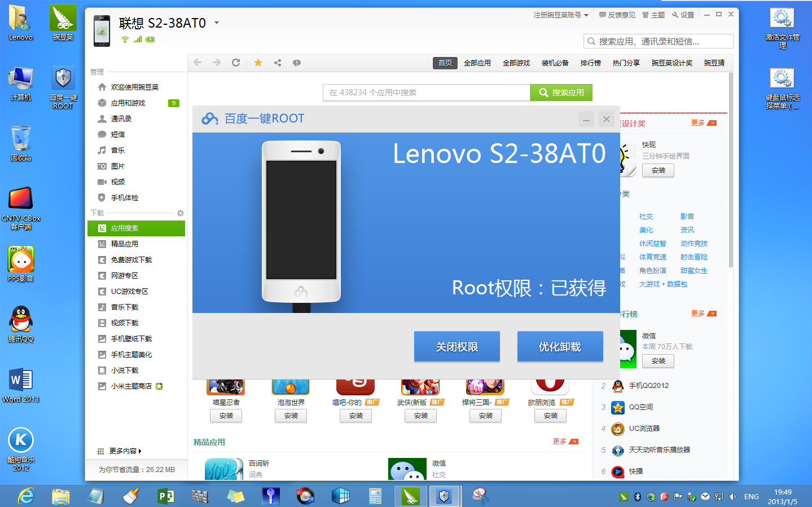Screen dimensions: 812x507
Task: Switch to the 首页 tab
Action: click(x=445, y=63)
